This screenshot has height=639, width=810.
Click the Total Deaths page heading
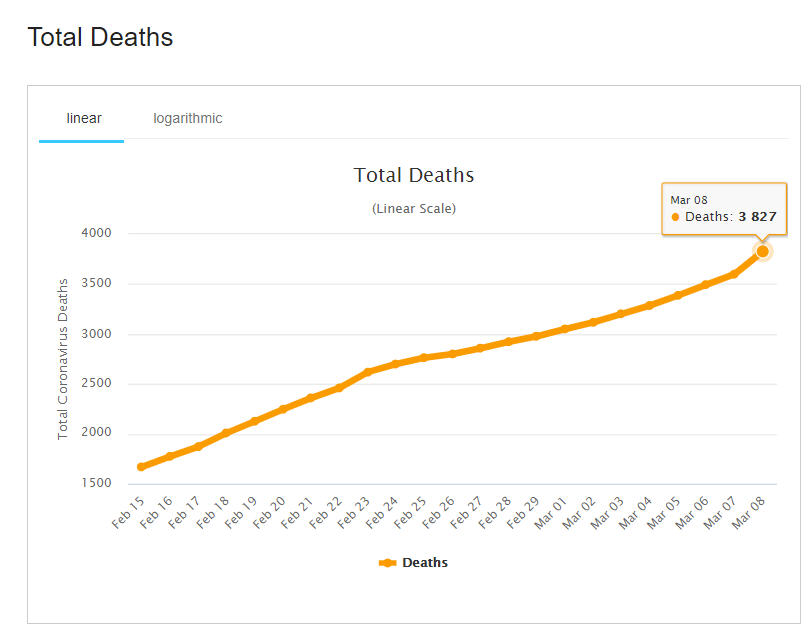tap(100, 37)
